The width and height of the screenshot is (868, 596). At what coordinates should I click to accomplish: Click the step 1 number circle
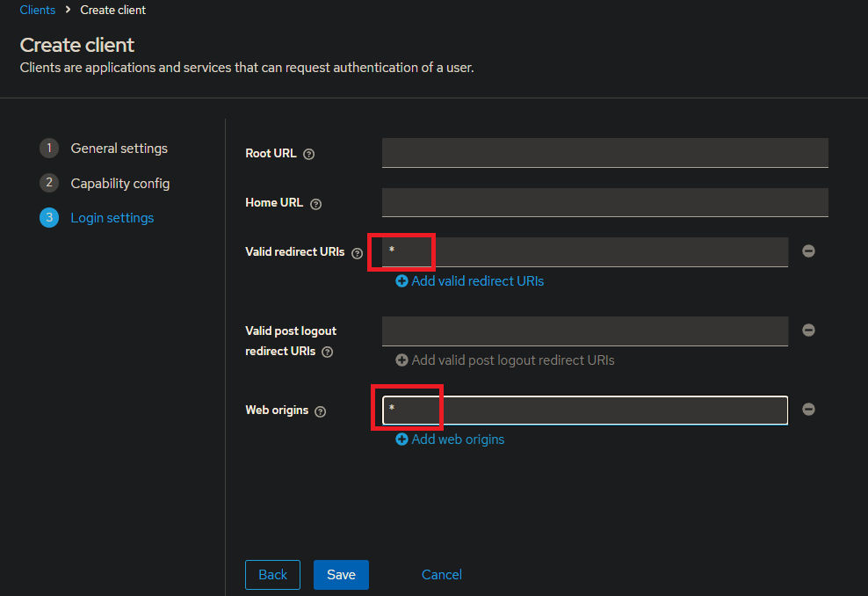pos(49,149)
